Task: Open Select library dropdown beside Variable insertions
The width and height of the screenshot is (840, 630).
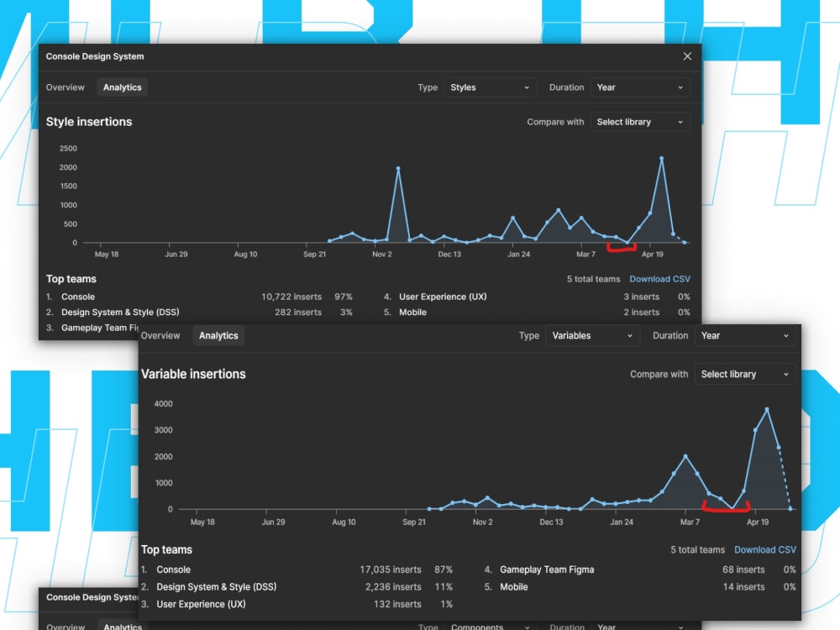Action: coord(744,375)
